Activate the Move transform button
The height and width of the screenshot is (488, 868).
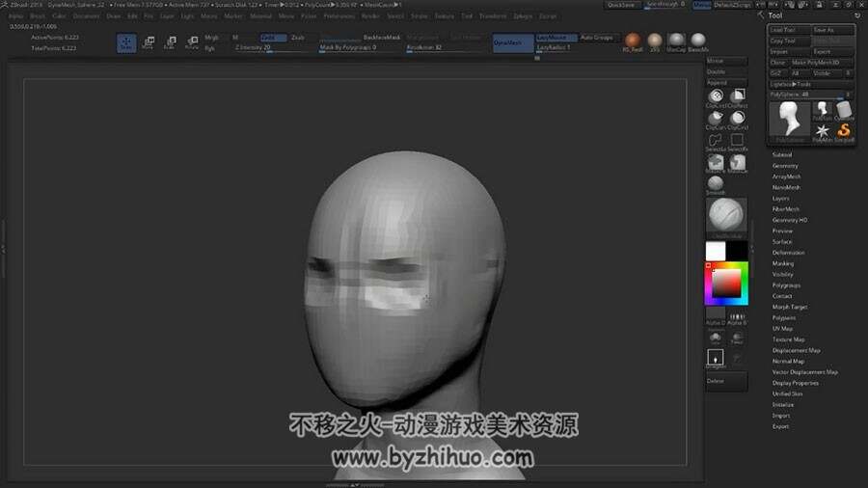(149, 42)
